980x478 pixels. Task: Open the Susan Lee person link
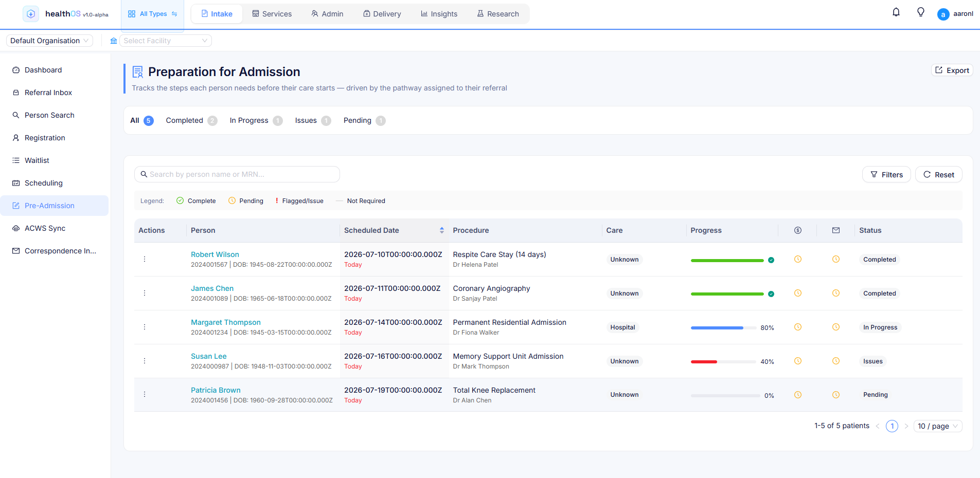[x=209, y=356]
